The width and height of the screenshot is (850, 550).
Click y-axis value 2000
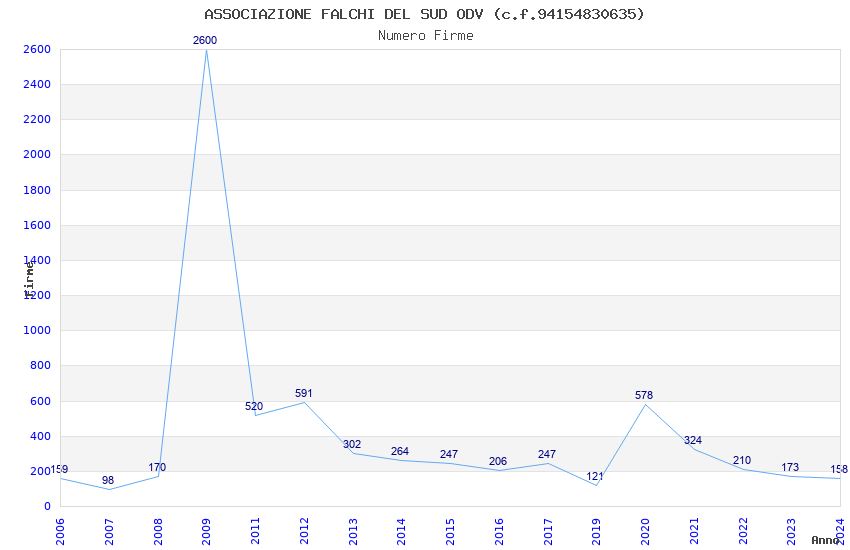point(37,154)
